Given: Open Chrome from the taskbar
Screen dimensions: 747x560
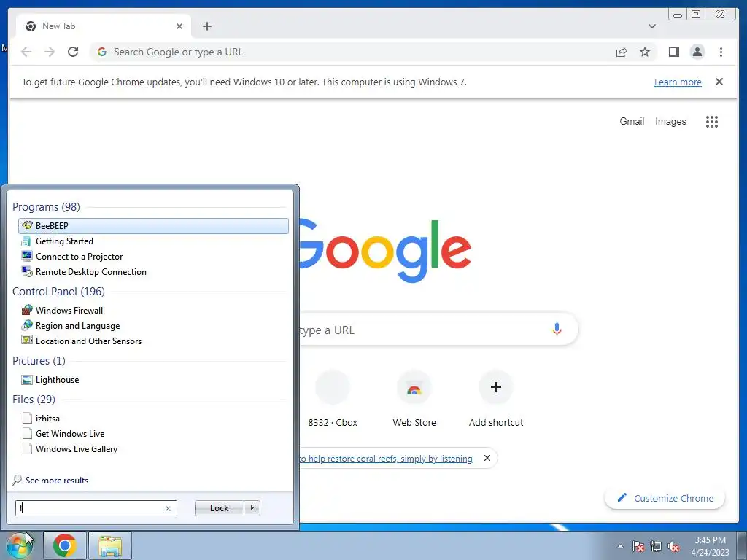Looking at the screenshot, I should coord(65,545).
